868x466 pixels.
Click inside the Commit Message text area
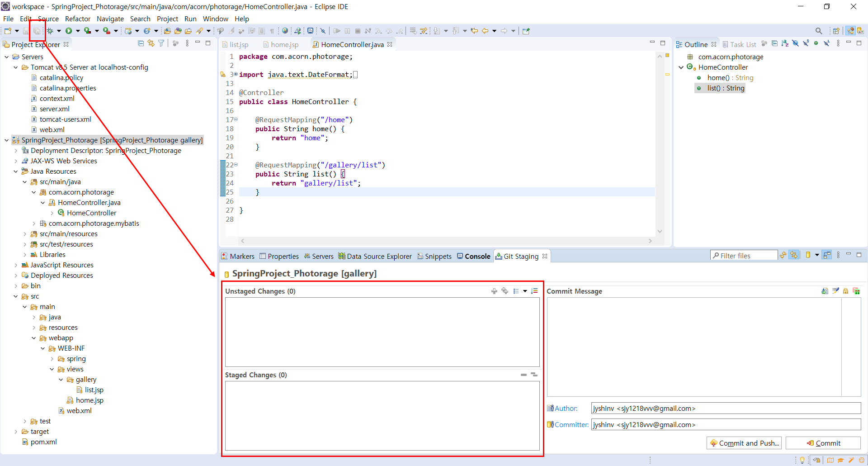pyautogui.click(x=694, y=347)
